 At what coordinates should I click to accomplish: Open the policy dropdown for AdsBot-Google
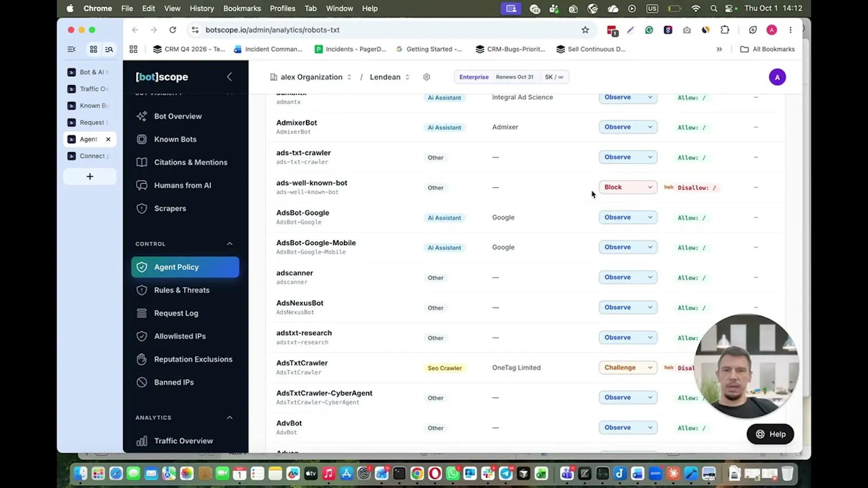(x=628, y=217)
